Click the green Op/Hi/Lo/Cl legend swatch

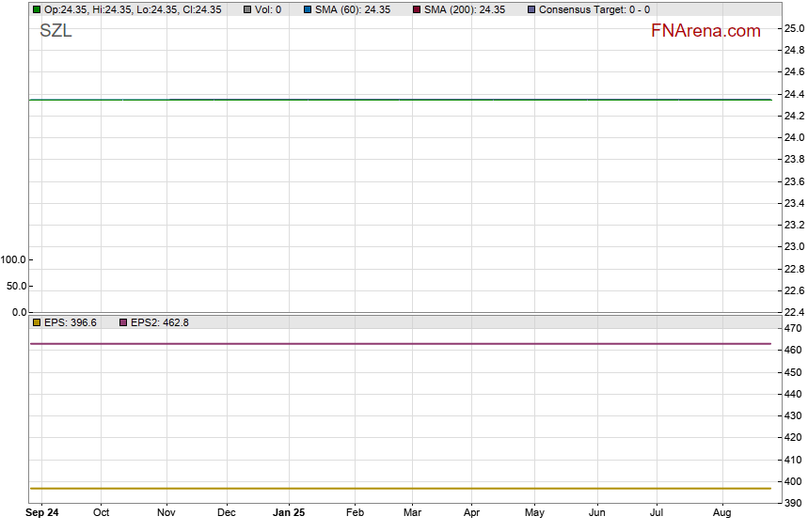pyautogui.click(x=37, y=9)
